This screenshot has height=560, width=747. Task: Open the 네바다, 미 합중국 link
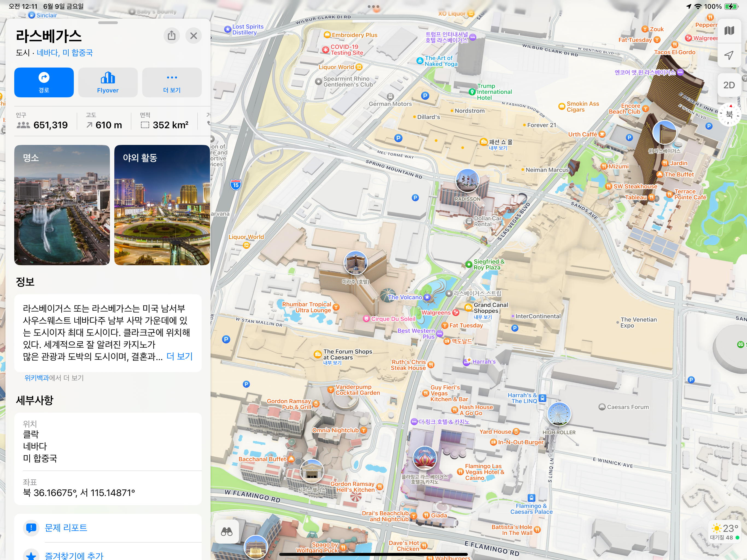coord(65,53)
